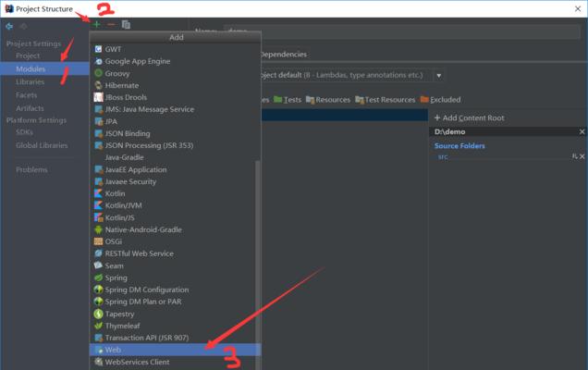
Task: Open Libraries settings section
Action: 30,81
